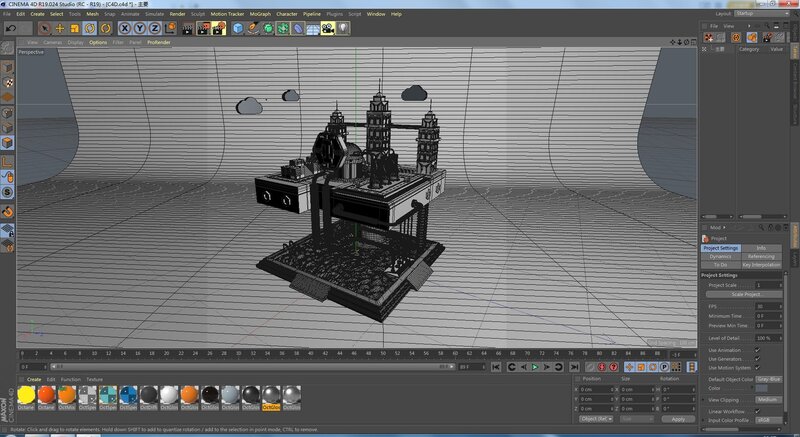
Task: Click the Scale Project button
Action: tap(746, 294)
